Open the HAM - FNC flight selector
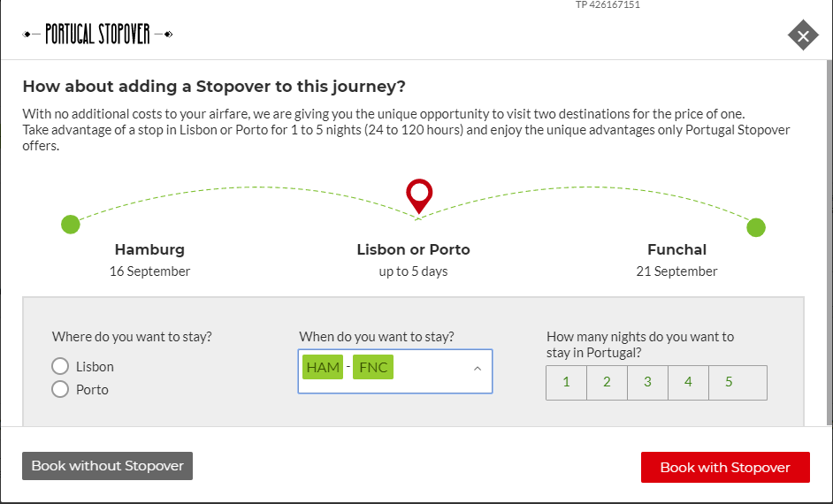Image resolution: width=833 pixels, height=504 pixels. [395, 371]
